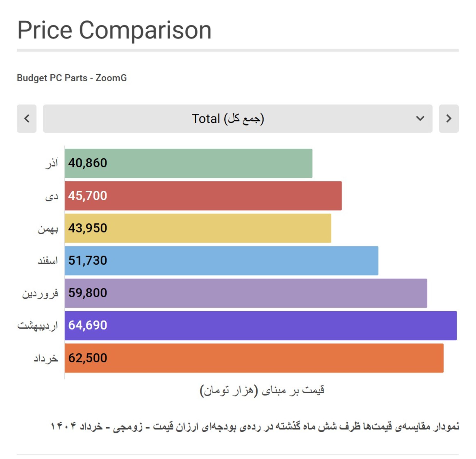Click the blue اسفند bar
Image resolution: width=476 pixels, height=459 pixels.
(x=221, y=261)
